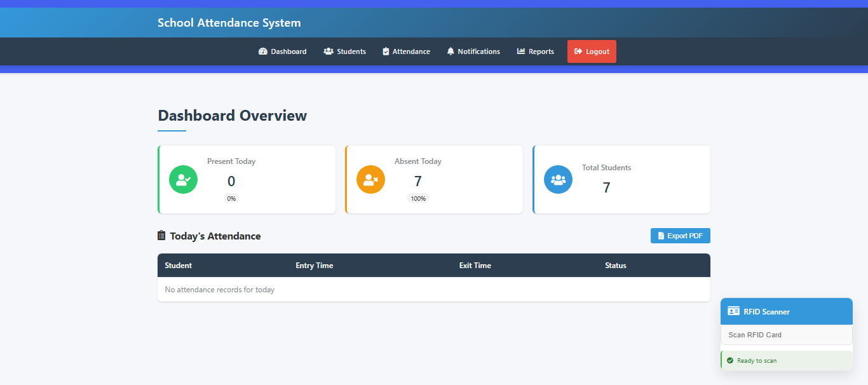Click the School Attendance System title
The height and width of the screenshot is (385, 868).
pos(229,23)
